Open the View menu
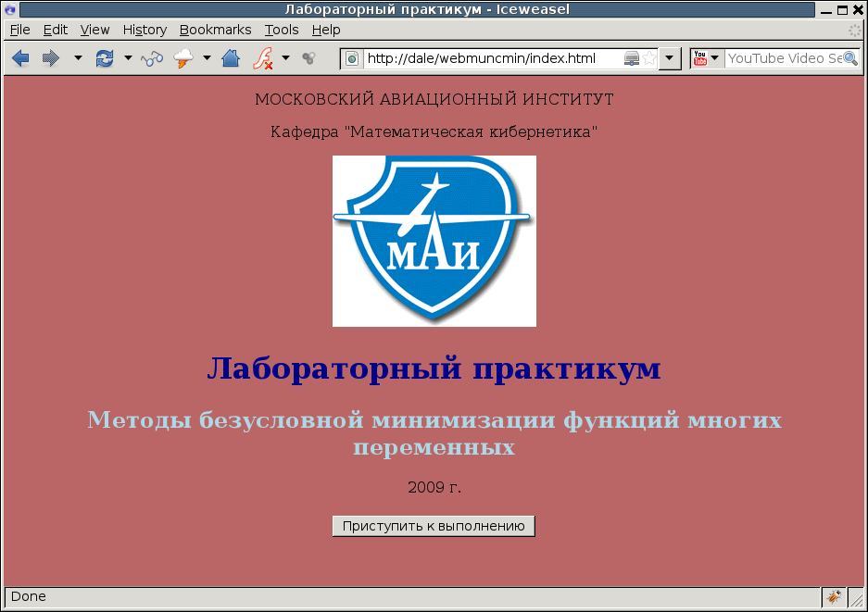868x612 pixels. (x=94, y=30)
